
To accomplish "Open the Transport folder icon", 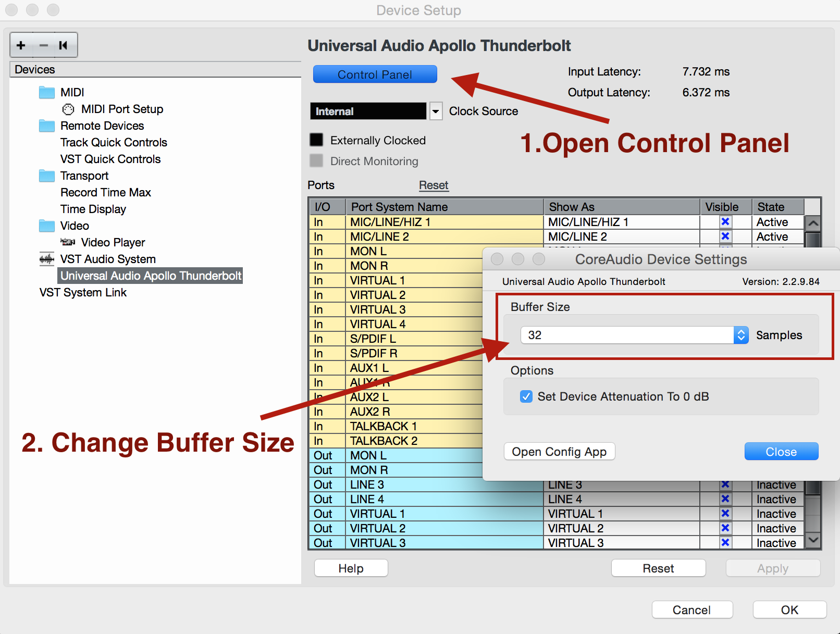I will tap(47, 176).
